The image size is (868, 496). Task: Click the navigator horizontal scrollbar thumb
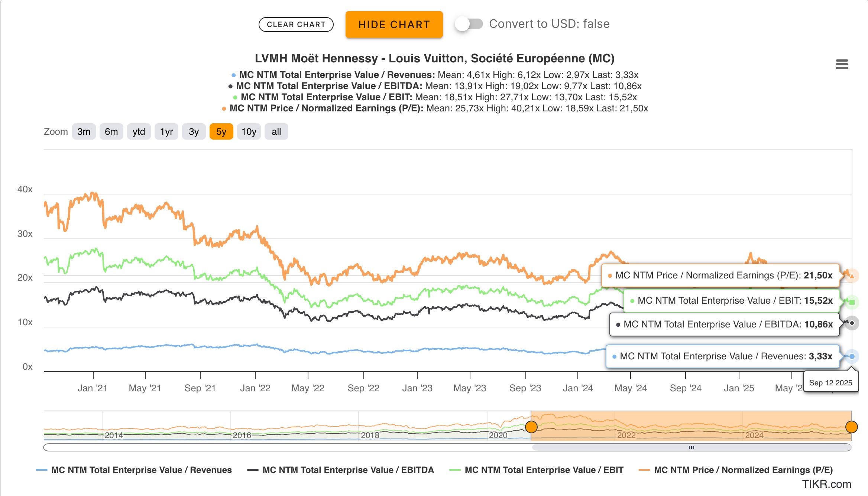(x=691, y=447)
